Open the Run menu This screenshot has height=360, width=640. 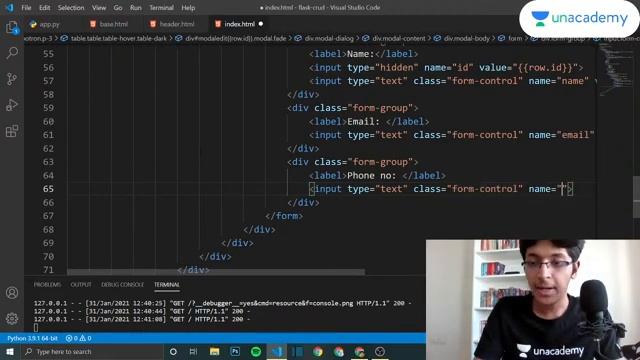(x=136, y=8)
